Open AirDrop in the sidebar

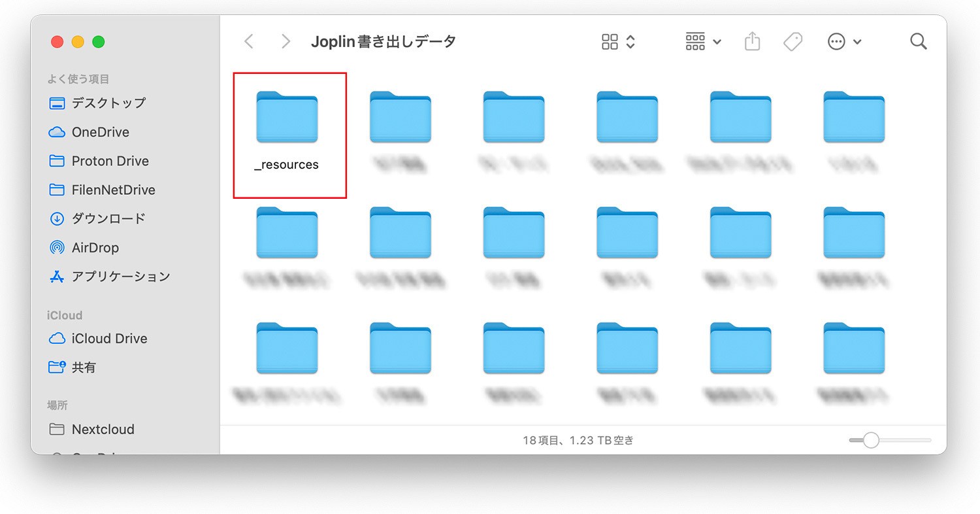coord(95,248)
